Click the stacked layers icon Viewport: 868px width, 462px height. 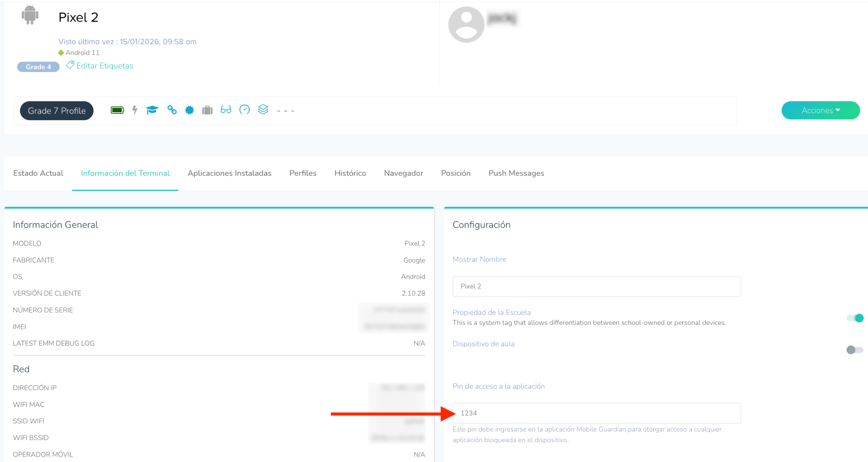263,109
